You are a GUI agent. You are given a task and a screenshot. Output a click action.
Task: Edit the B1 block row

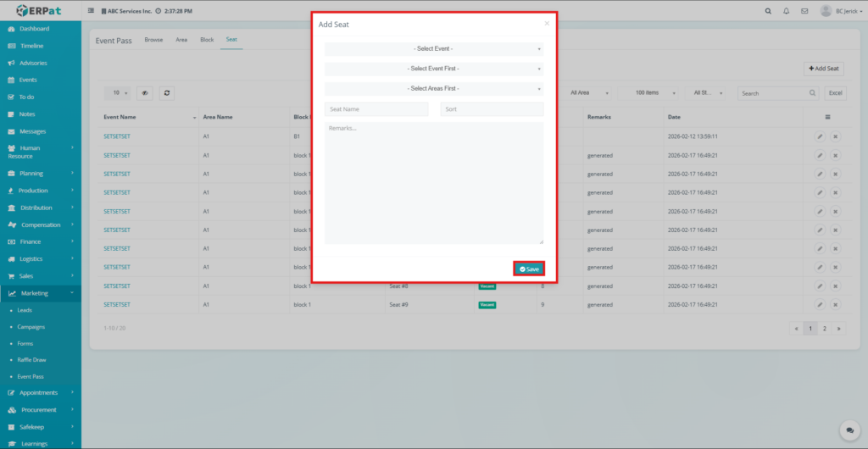pyautogui.click(x=821, y=136)
